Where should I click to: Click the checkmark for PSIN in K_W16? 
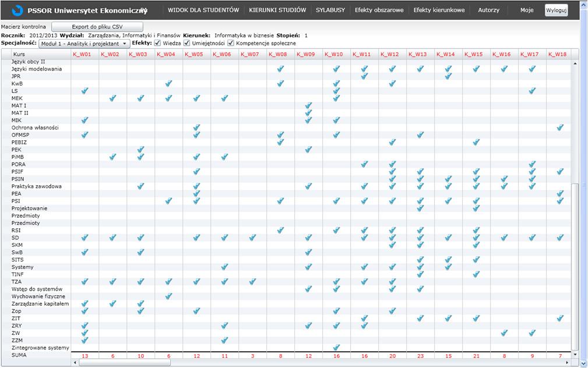[x=505, y=179]
